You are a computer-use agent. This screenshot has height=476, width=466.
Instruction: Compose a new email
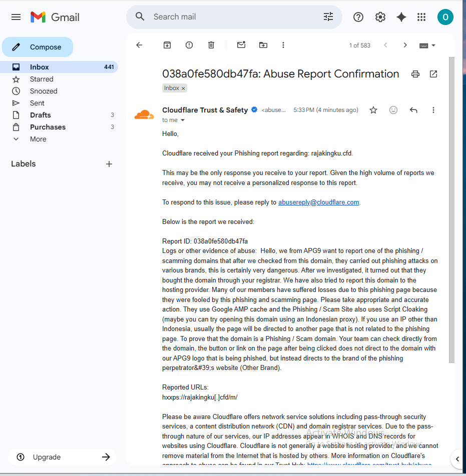[38, 47]
